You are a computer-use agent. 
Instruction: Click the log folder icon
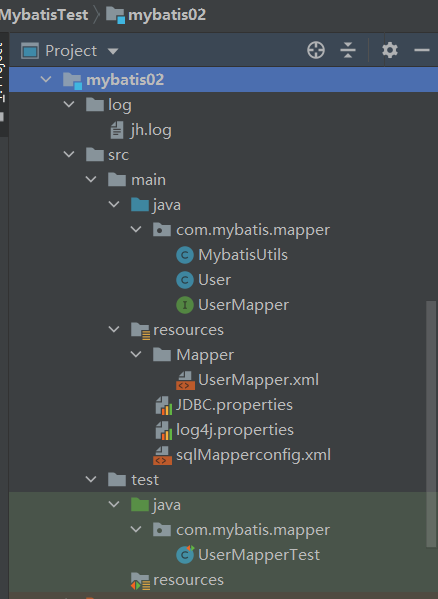[x=95, y=104]
